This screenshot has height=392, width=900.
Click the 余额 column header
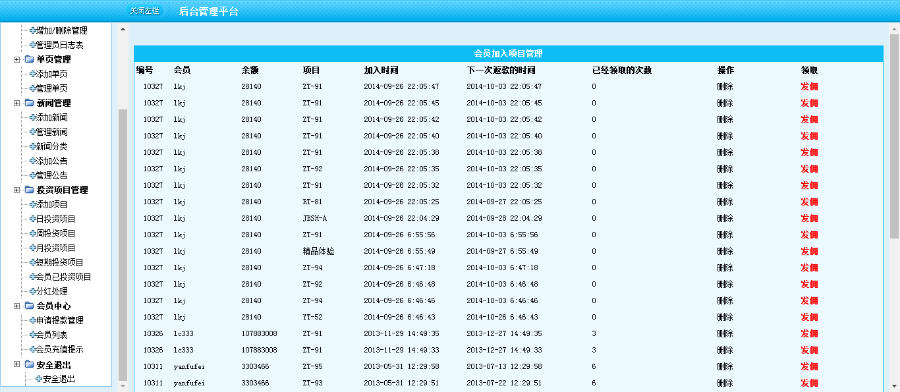250,70
